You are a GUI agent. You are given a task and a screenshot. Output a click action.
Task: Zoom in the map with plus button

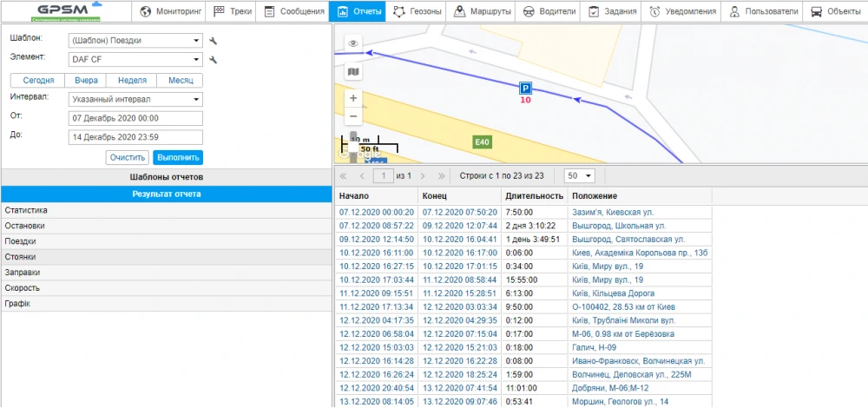(352, 98)
